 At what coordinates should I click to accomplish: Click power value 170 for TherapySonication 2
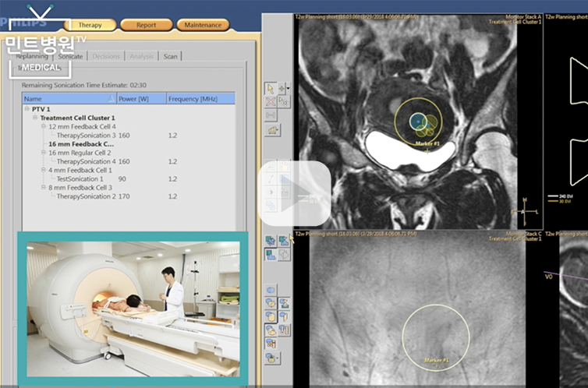pyautogui.click(x=124, y=196)
